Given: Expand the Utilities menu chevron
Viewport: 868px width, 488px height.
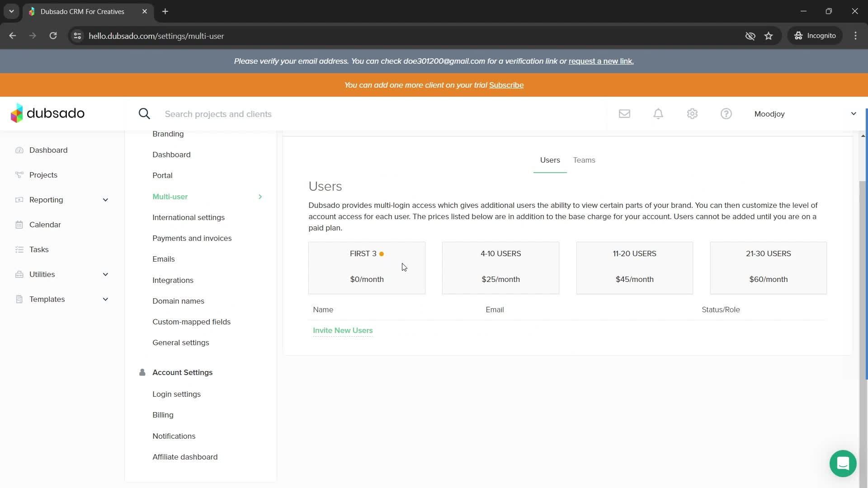Looking at the screenshot, I should coord(105,274).
